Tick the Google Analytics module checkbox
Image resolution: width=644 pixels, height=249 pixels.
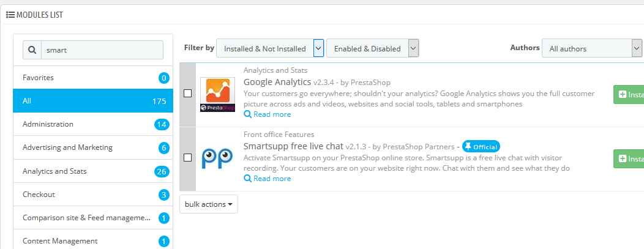pos(188,94)
